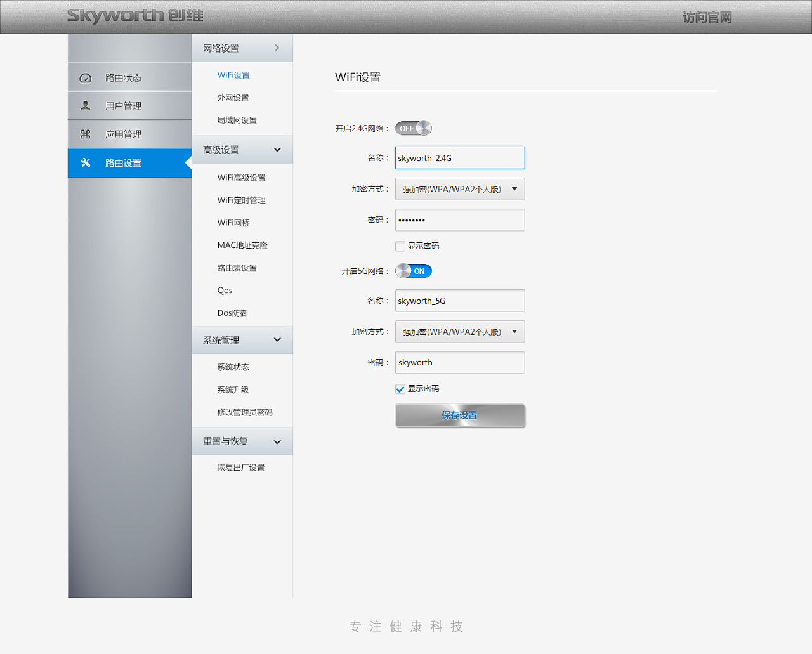The width and height of the screenshot is (812, 654).
Task: Open WiFi网桥 page
Action: 233,223
